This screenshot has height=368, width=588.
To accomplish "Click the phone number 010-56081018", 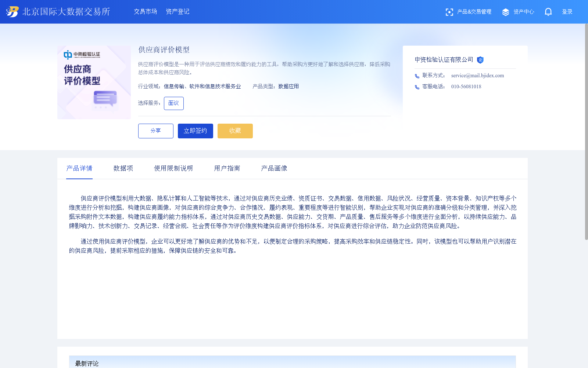I will pos(466,87).
